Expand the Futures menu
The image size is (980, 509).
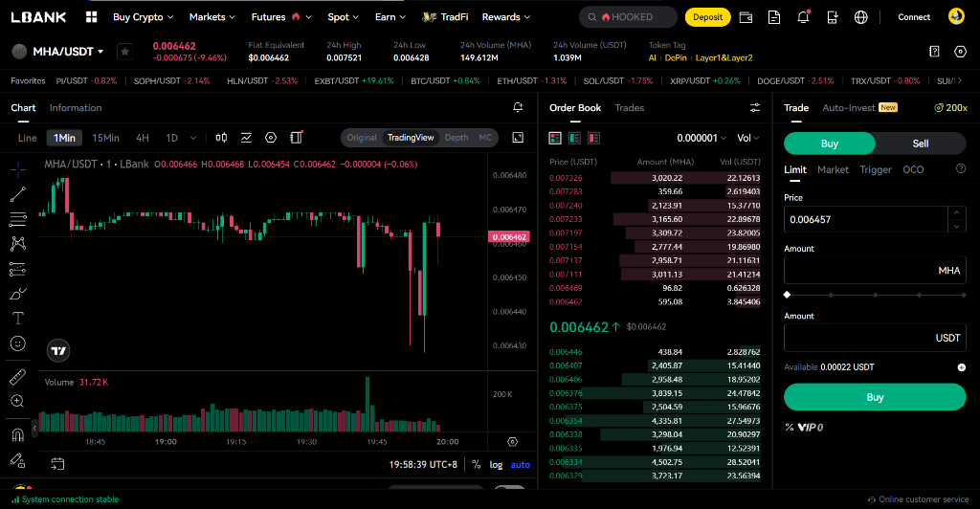(x=281, y=17)
